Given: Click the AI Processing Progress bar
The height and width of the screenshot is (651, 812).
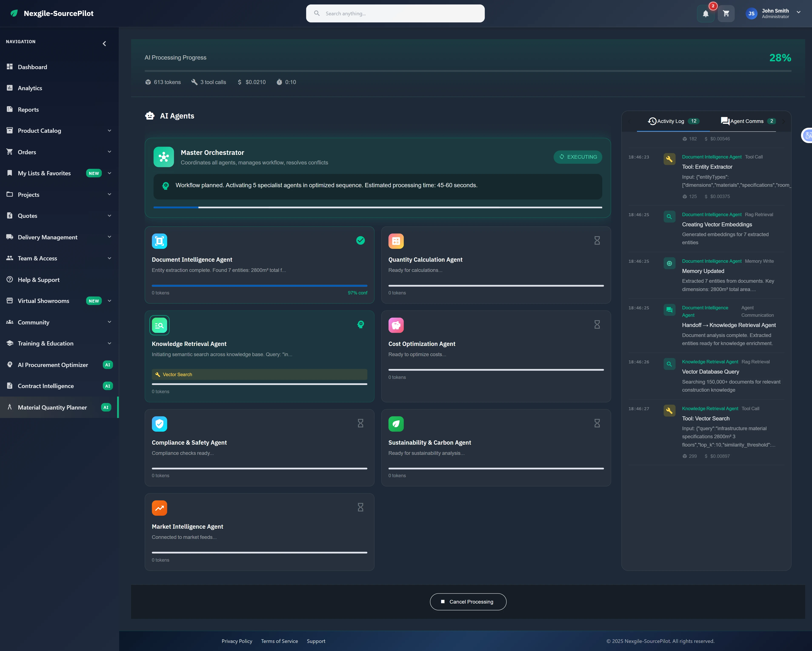Looking at the screenshot, I should click(467, 70).
